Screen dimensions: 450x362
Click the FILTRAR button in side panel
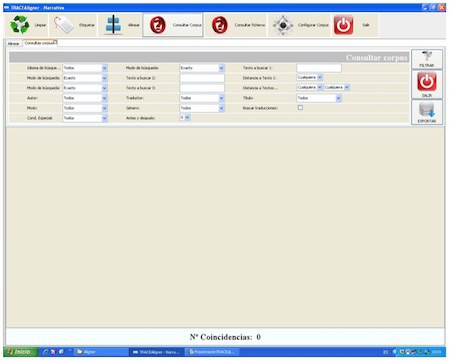tap(427, 59)
